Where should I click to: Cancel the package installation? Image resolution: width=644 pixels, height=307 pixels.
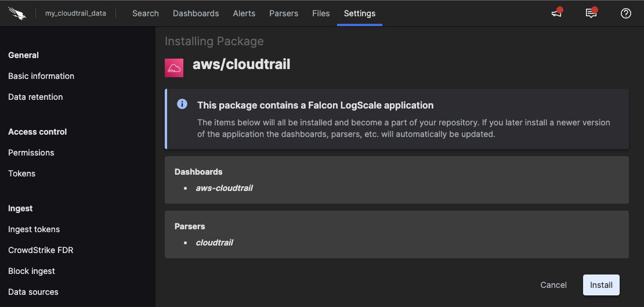[553, 285]
